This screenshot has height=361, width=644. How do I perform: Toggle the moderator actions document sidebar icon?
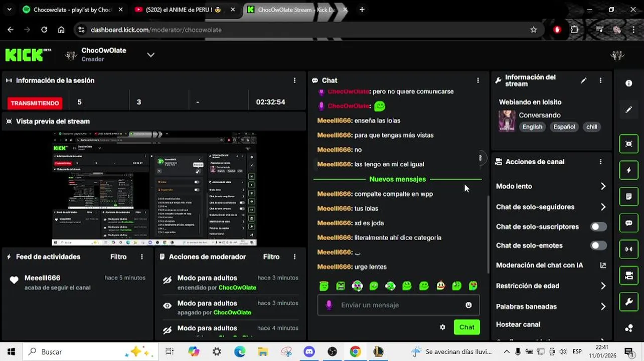point(628,197)
